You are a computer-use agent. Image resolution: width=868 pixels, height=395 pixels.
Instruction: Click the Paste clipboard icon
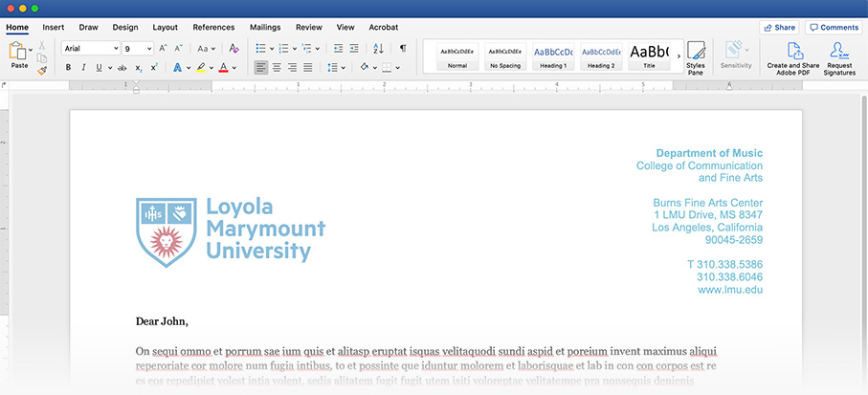tap(18, 51)
